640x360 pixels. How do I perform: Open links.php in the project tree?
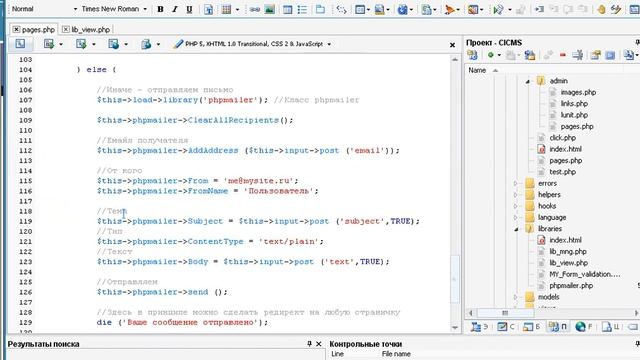tap(574, 104)
